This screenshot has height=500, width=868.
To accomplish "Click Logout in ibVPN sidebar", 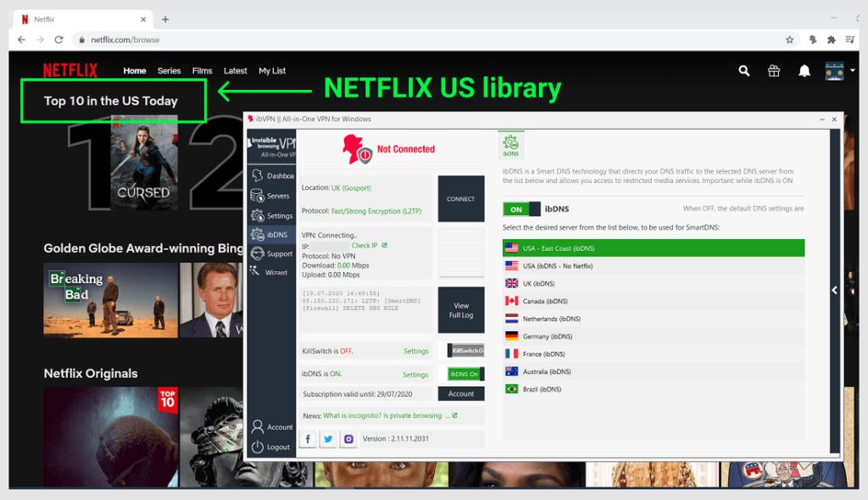I will click(272, 447).
